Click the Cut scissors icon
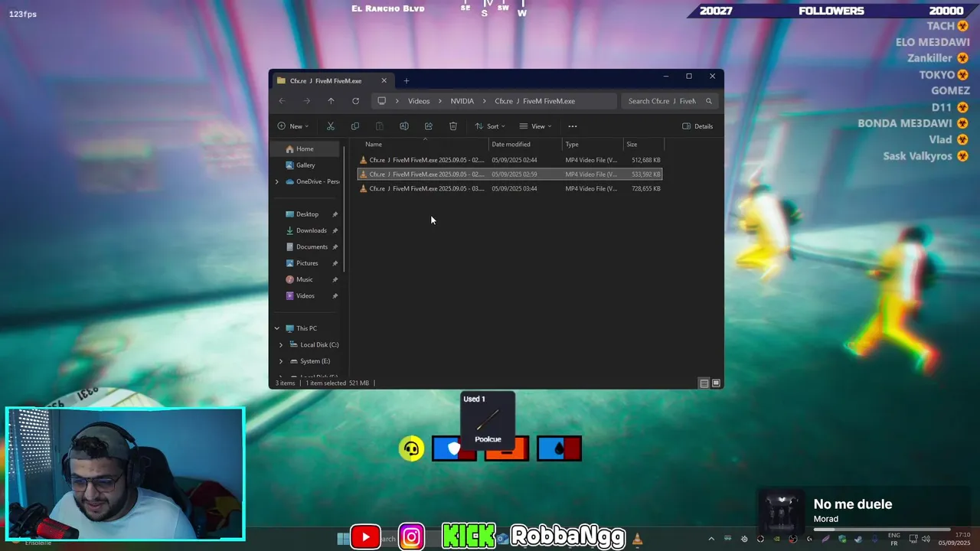 (331, 126)
